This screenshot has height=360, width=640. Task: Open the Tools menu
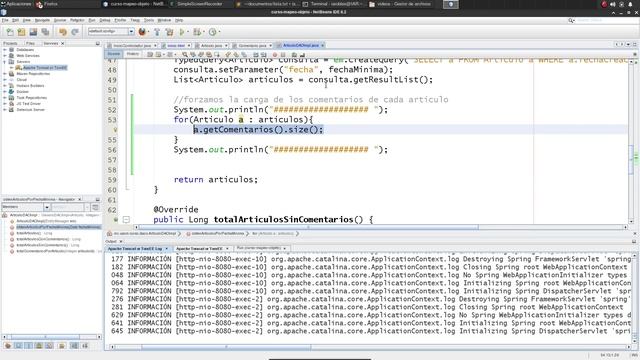tap(149, 20)
